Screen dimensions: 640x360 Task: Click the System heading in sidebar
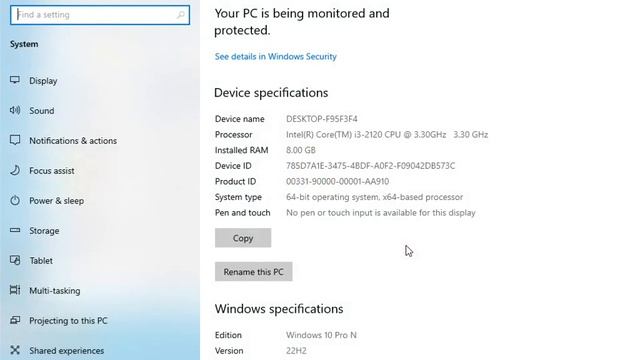pos(24,44)
